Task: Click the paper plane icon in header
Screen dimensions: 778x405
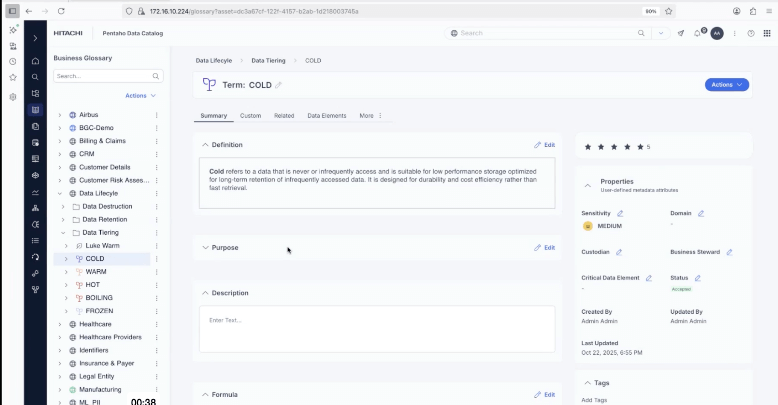Action: tap(681, 33)
